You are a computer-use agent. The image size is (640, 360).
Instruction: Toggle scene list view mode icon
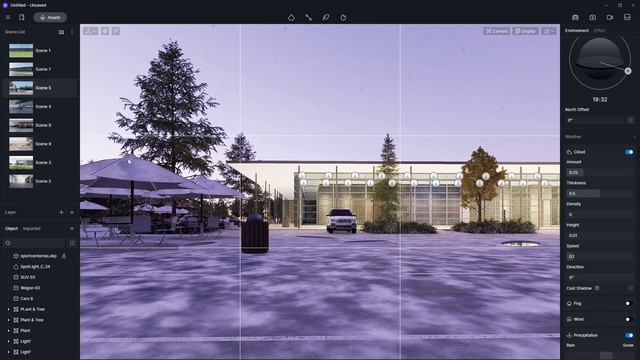(61, 32)
